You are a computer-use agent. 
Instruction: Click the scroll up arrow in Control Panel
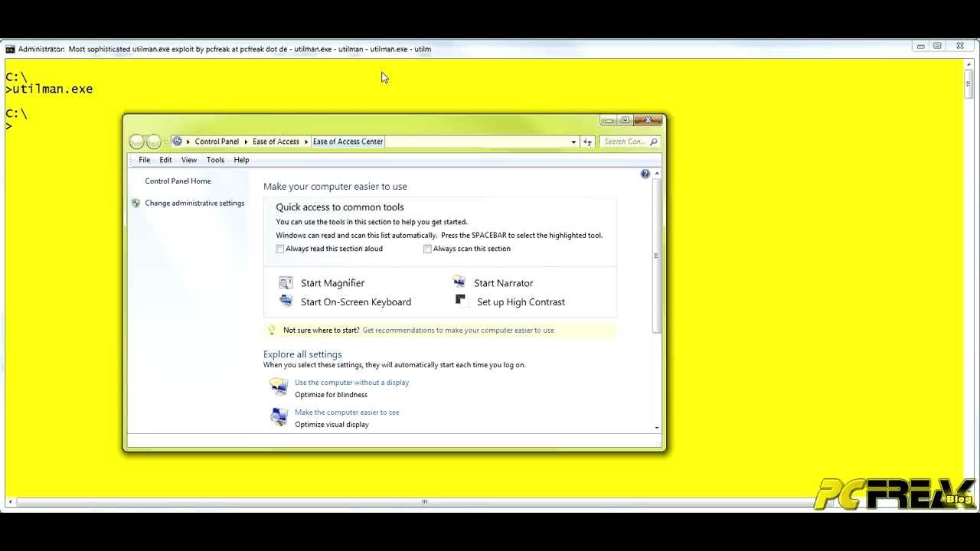(657, 174)
